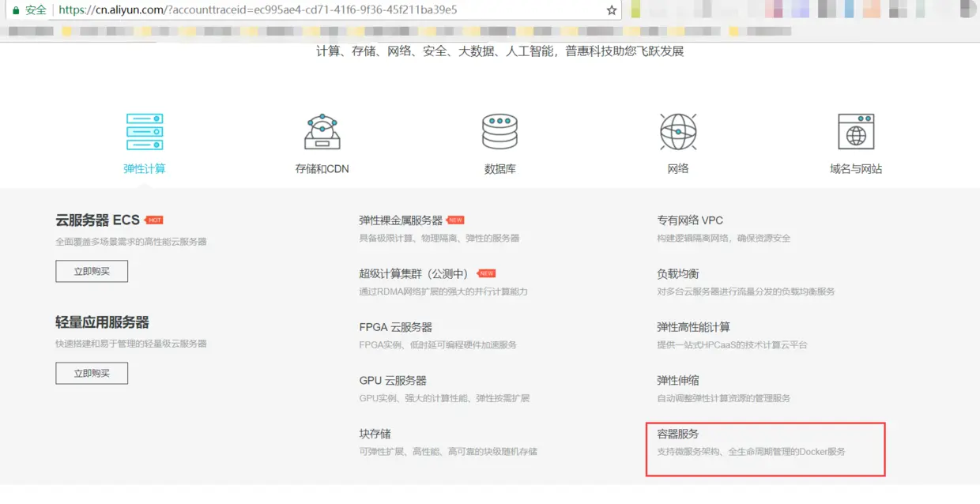Image resolution: width=980 pixels, height=504 pixels.
Task: Open the 弹性伸缩 product link
Action: click(x=678, y=381)
